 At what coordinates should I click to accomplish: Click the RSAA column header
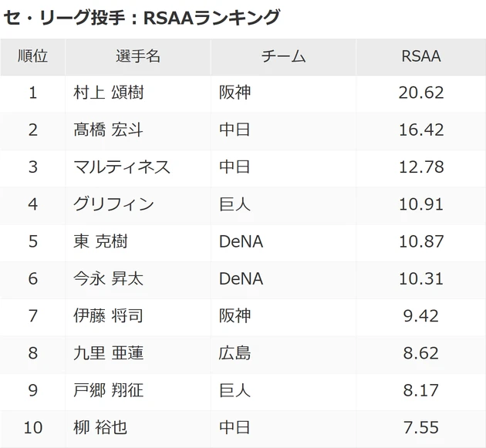421,56
